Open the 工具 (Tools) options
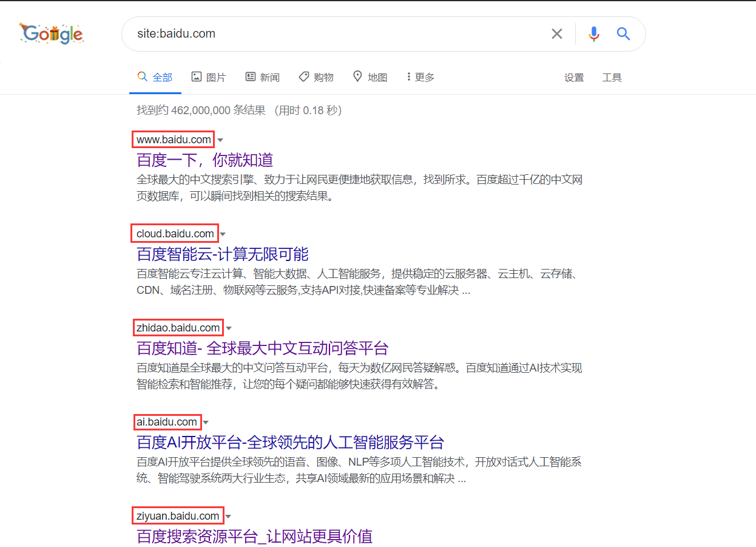 pyautogui.click(x=612, y=78)
